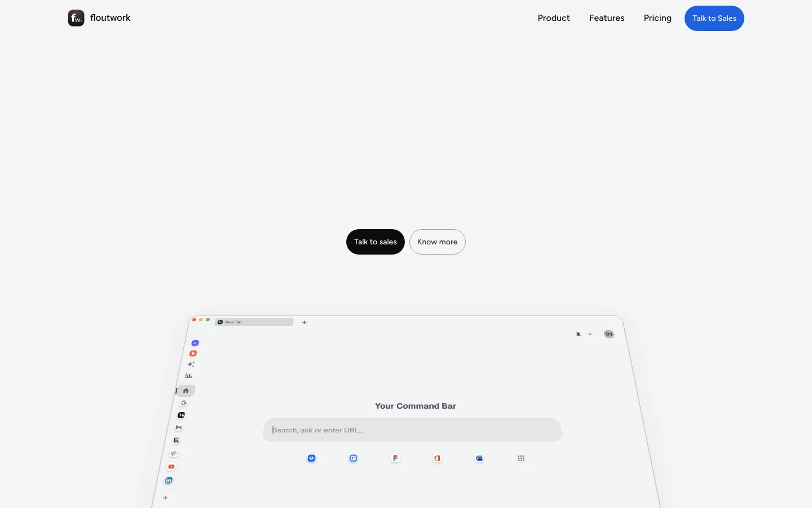This screenshot has height=508, width=812.
Task: Click the floutwork brand name
Action: [111, 18]
